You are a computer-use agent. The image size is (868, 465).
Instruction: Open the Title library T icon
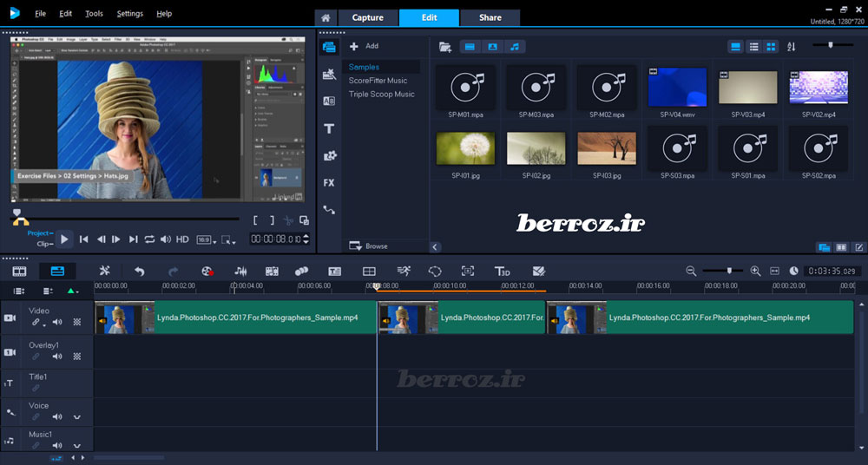tap(329, 128)
